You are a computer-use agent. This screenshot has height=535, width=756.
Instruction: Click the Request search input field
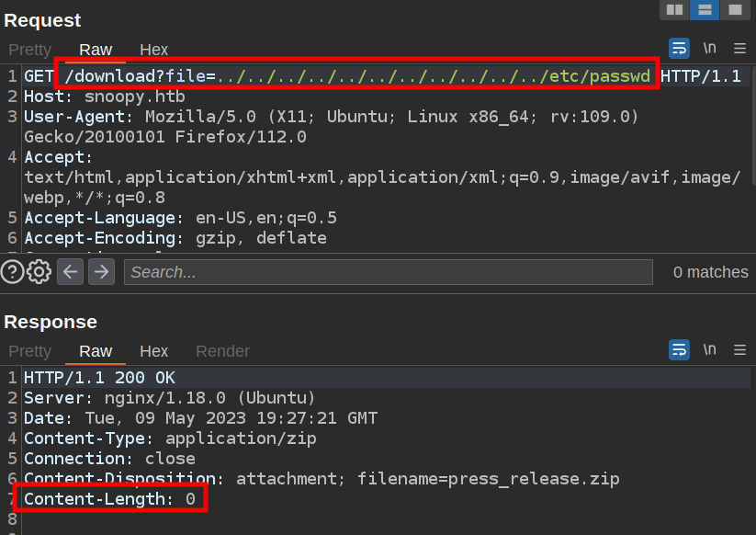[x=388, y=272]
